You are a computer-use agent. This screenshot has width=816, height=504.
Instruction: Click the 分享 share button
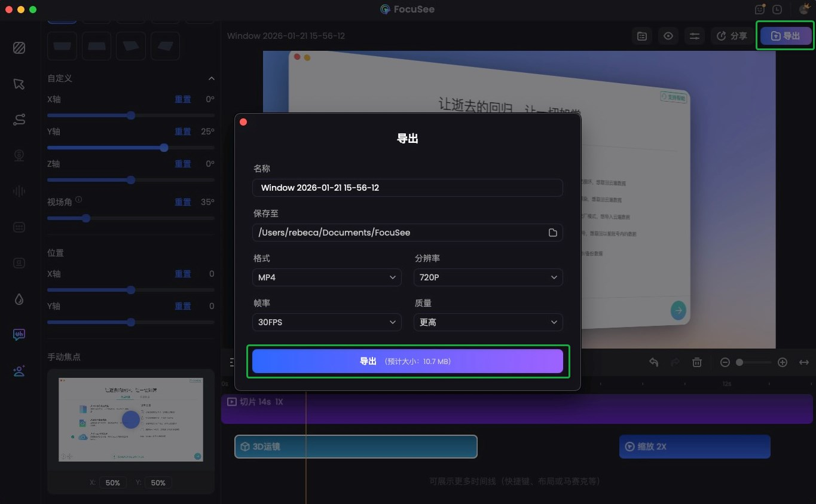click(x=732, y=36)
